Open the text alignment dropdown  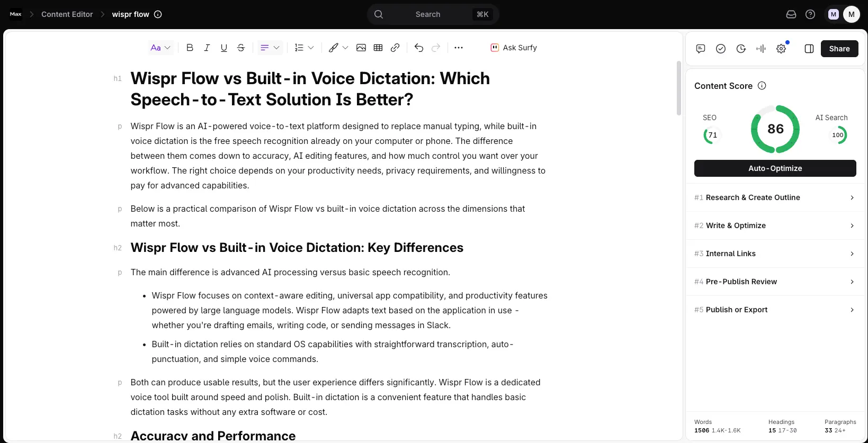(270, 48)
